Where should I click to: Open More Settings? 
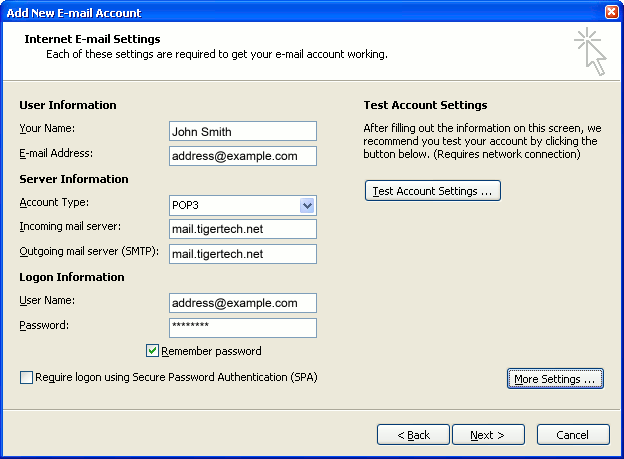pos(554,379)
